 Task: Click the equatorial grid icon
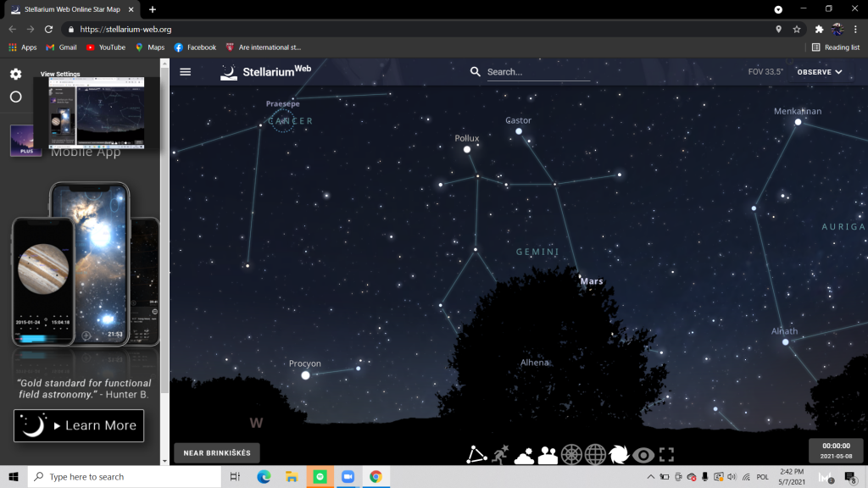click(x=596, y=455)
